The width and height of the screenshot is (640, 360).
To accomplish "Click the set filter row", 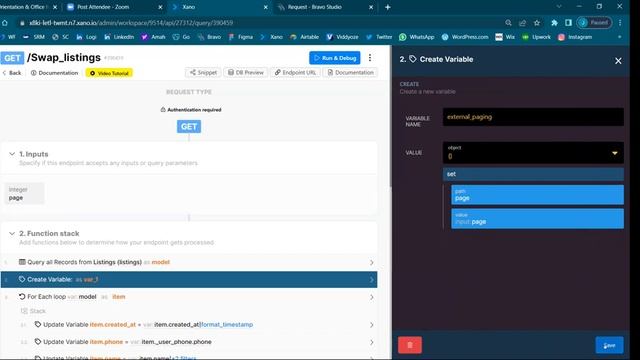I will click(533, 174).
